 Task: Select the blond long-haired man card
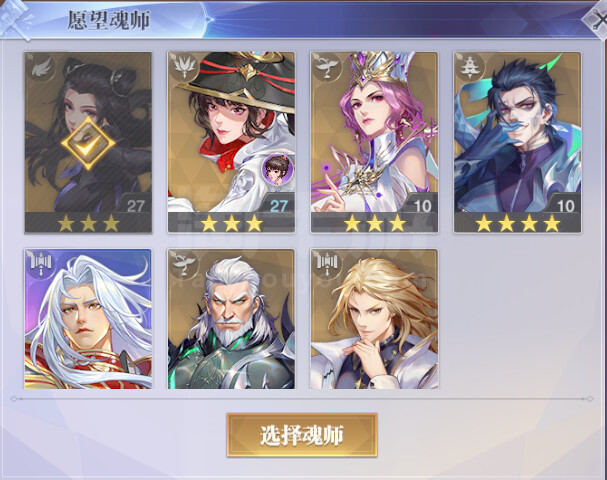[374, 319]
